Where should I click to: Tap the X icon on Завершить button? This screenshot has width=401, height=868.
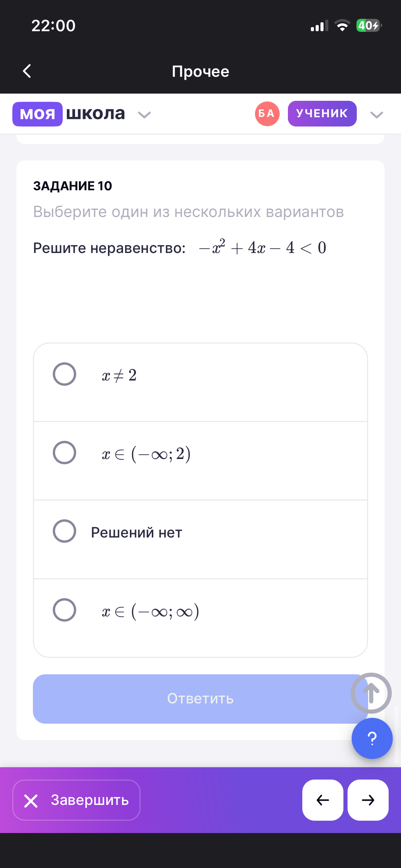(x=32, y=801)
